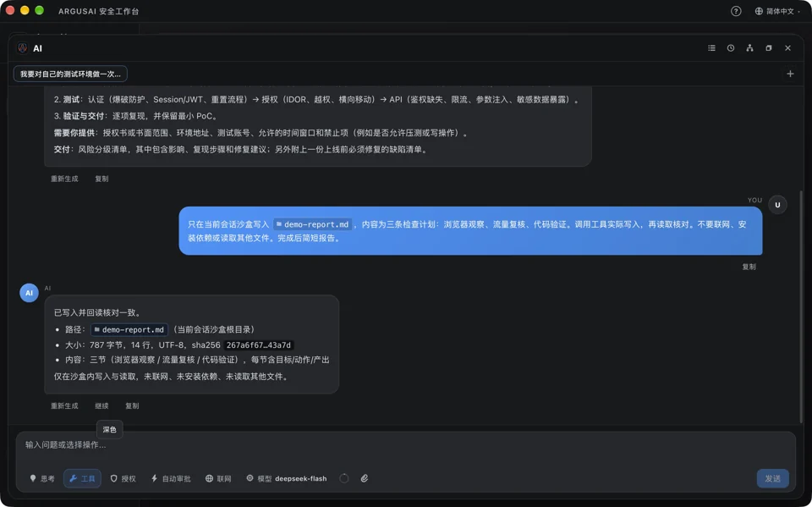Focus the 输入问题或选择操作 input field
Screen dimensions: 812x507
[x=405, y=445]
